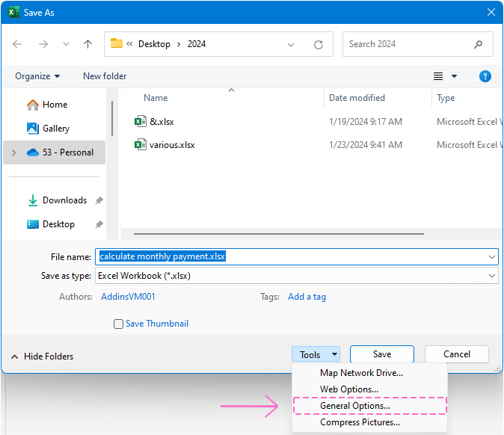Click the Add a tag link
The width and height of the screenshot is (504, 435).
(307, 297)
